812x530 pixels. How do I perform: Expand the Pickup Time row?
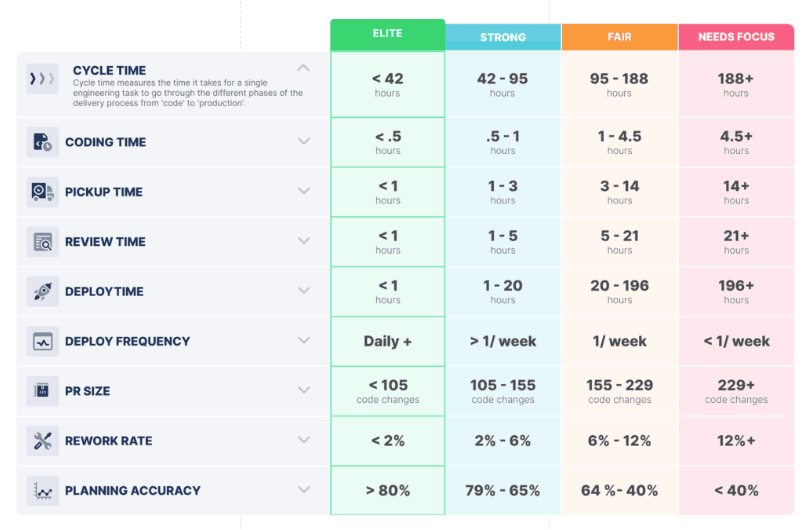[304, 192]
